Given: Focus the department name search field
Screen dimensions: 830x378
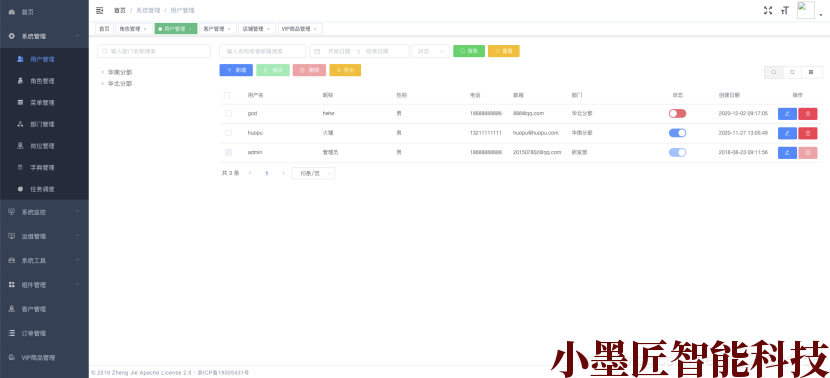Looking at the screenshot, I should tap(154, 51).
